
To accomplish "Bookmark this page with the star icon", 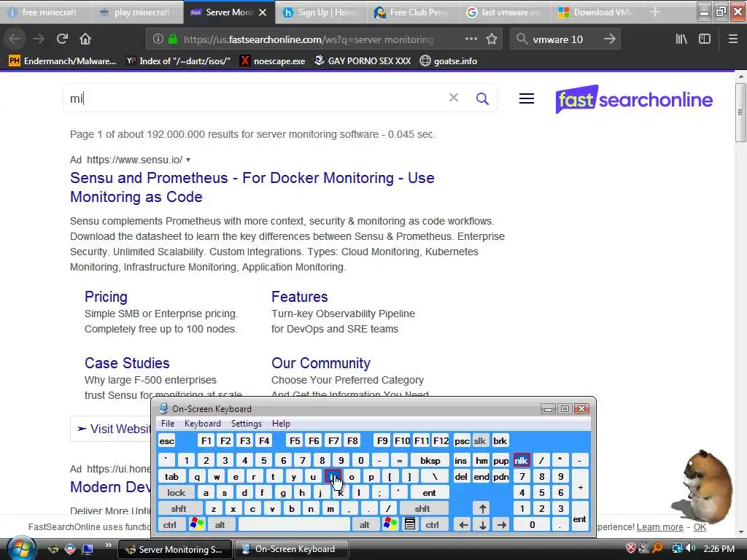I will coord(492,39).
